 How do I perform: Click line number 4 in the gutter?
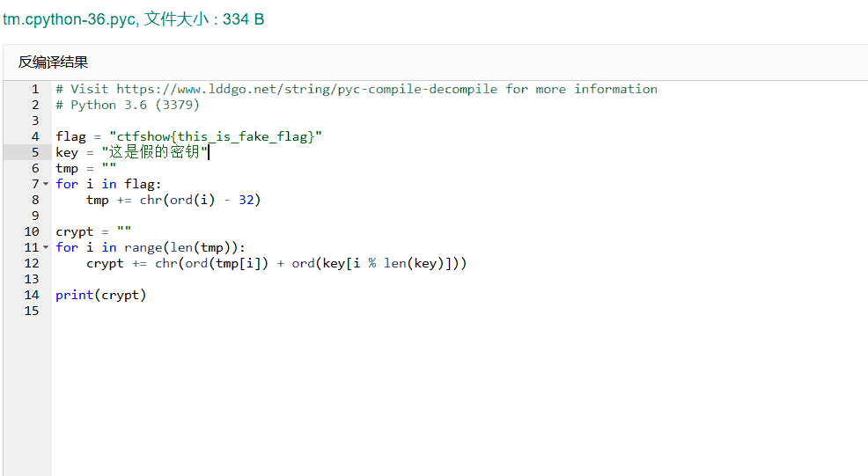(x=35, y=136)
